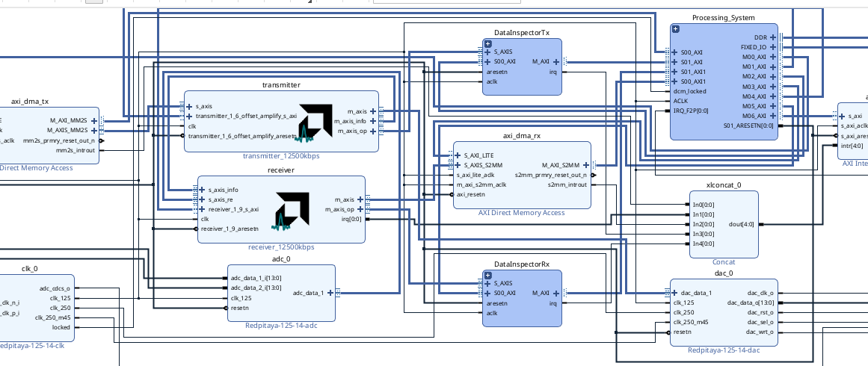Expand m_axis interface on transmitter
Screen dimensions: 868x366
[x=373, y=111]
